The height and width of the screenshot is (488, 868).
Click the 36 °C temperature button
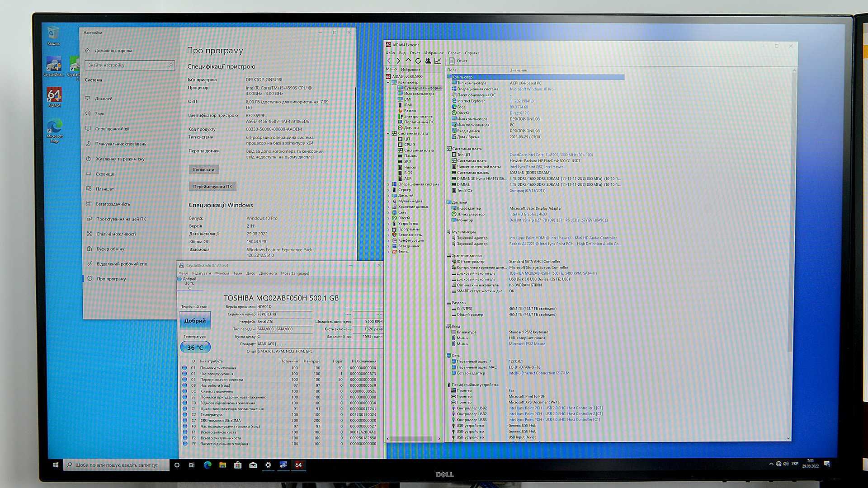(x=195, y=347)
